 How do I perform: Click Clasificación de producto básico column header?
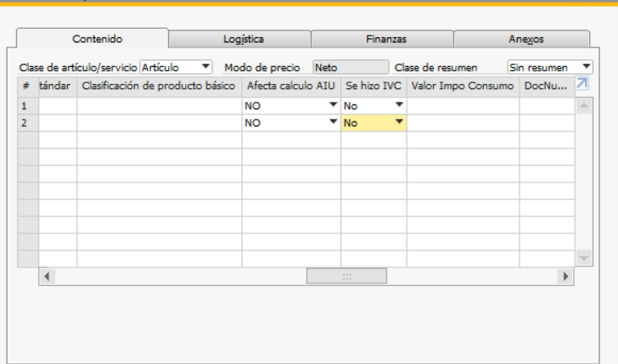pyautogui.click(x=158, y=85)
